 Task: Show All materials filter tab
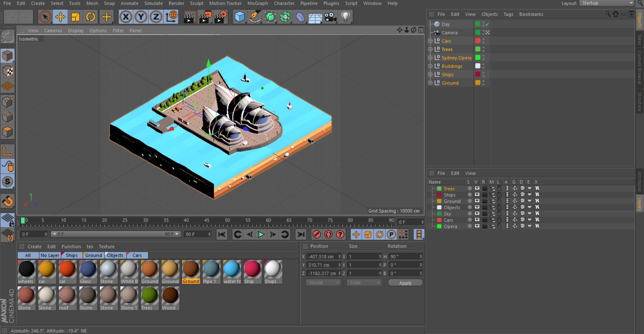(28, 255)
